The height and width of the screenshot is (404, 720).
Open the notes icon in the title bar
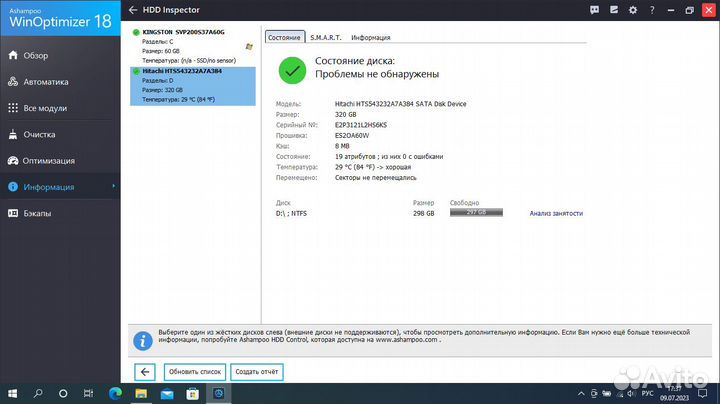[x=613, y=10]
